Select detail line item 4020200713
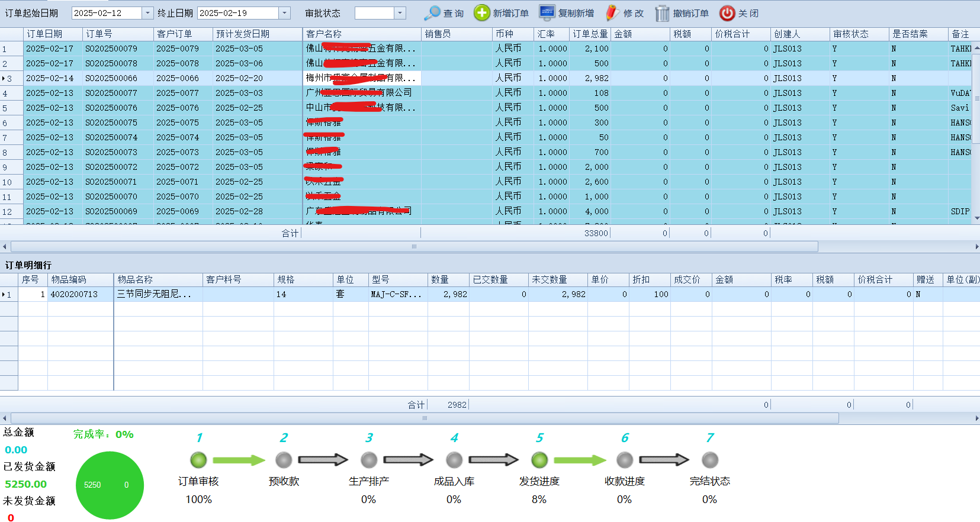This screenshot has height=522, width=980. coord(74,294)
